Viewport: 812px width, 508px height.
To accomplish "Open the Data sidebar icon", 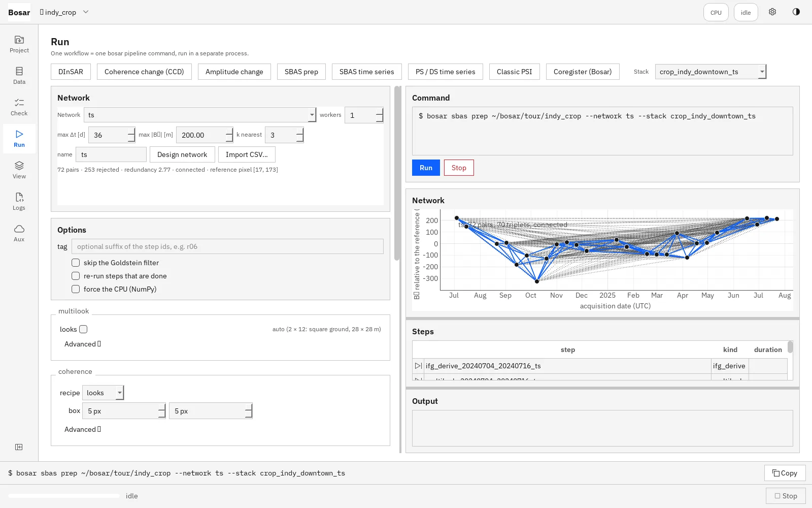I will pos(19,76).
